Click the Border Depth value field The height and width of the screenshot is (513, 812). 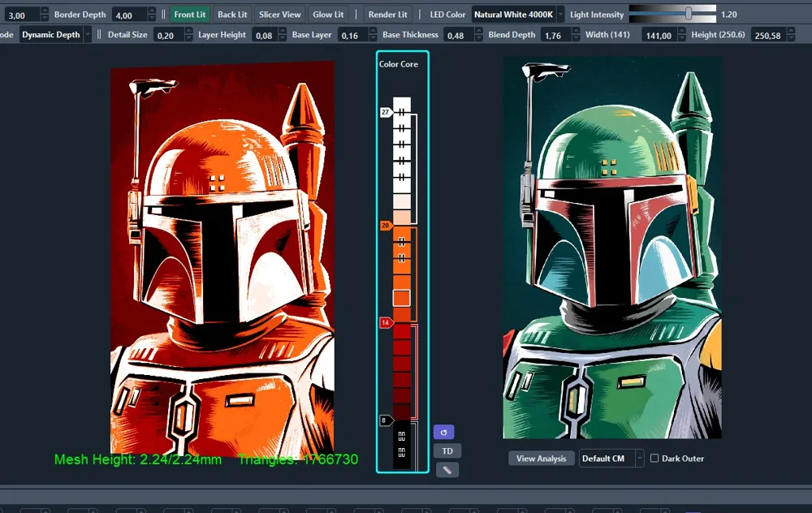(129, 15)
